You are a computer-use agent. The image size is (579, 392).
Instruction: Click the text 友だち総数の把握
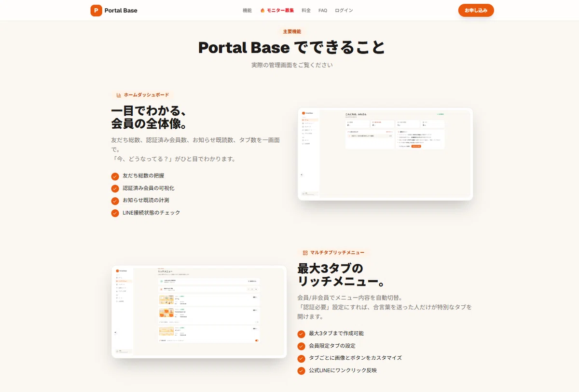click(143, 176)
